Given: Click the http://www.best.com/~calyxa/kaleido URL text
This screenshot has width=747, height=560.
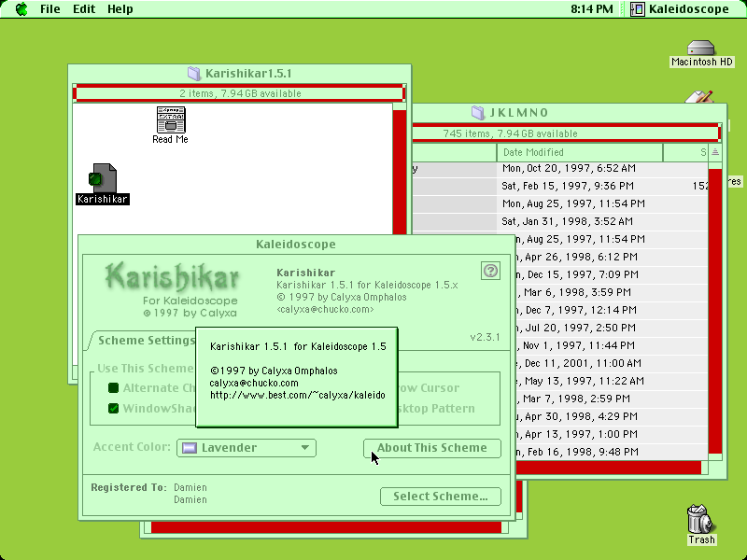Looking at the screenshot, I should pyautogui.click(x=297, y=395).
